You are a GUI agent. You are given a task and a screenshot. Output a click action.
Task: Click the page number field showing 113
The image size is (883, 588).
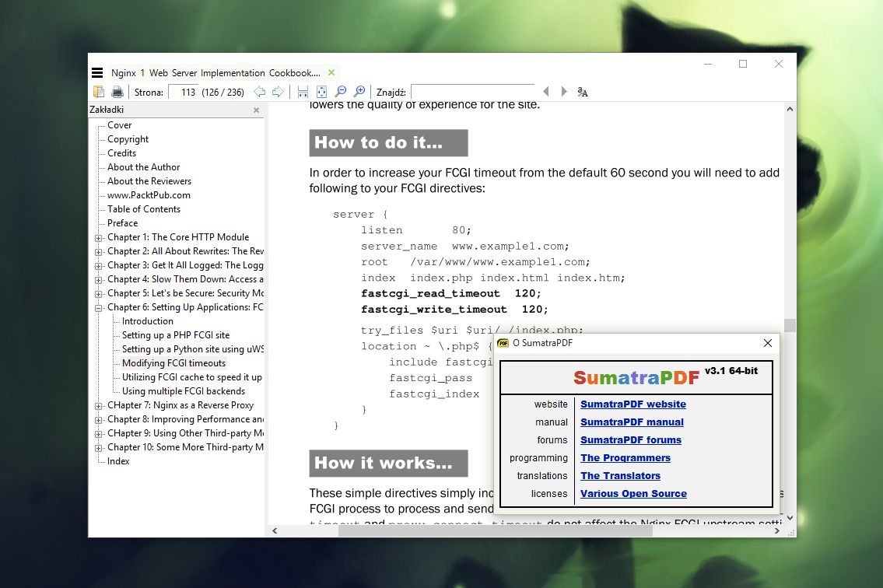pos(183,92)
